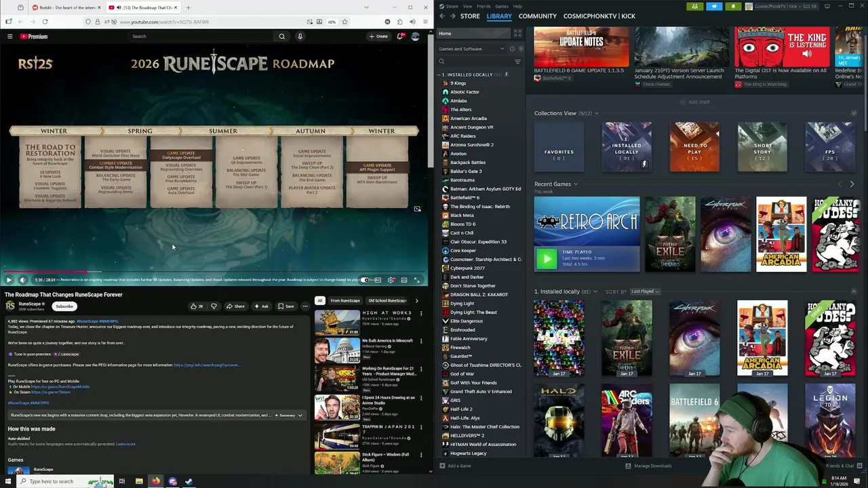Toggle YouTube video subtitles button
Image resolution: width=868 pixels, height=488 pixels.
(378, 280)
